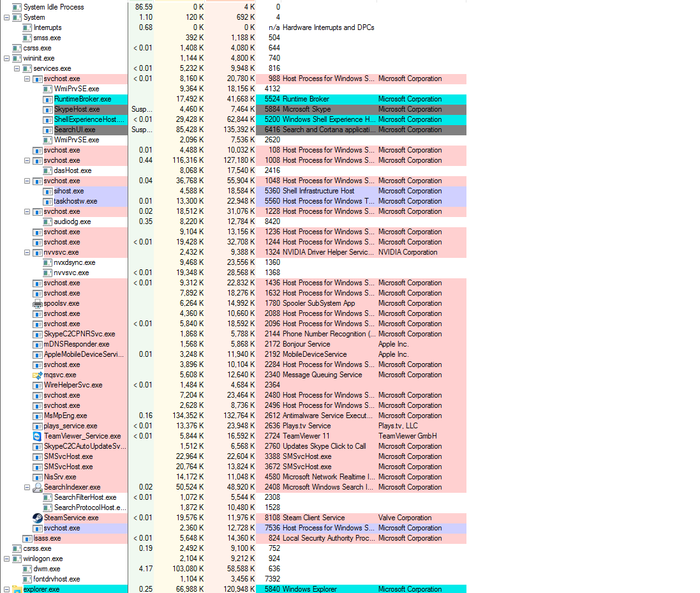
Task: Click the taskhostw.exe process icon
Action: [48, 201]
